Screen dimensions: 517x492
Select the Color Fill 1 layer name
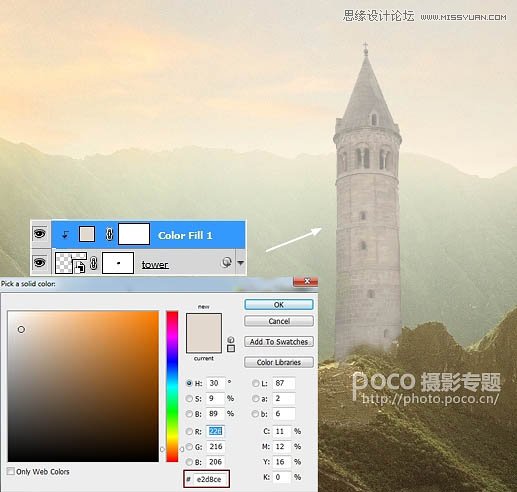tap(185, 235)
